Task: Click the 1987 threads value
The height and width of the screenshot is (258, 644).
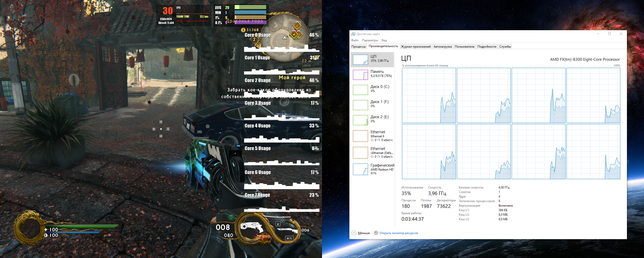Action: [426, 206]
